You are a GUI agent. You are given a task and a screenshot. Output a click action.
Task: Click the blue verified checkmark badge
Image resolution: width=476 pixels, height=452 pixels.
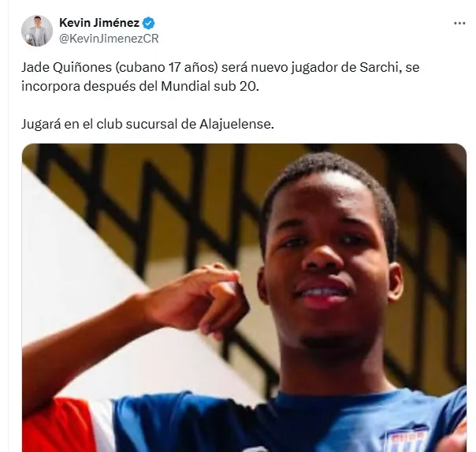click(148, 23)
